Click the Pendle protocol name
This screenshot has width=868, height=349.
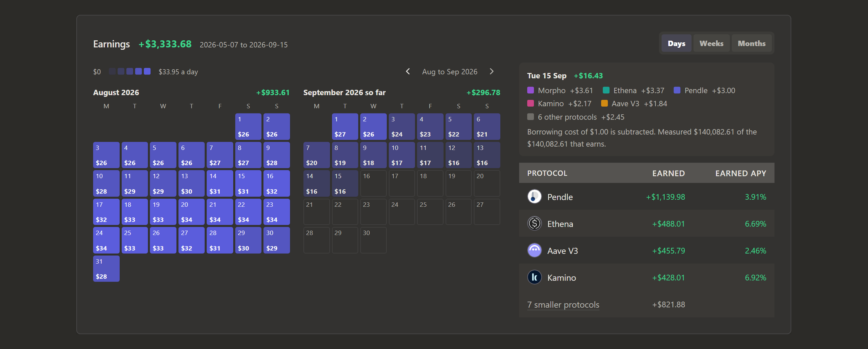pos(560,197)
